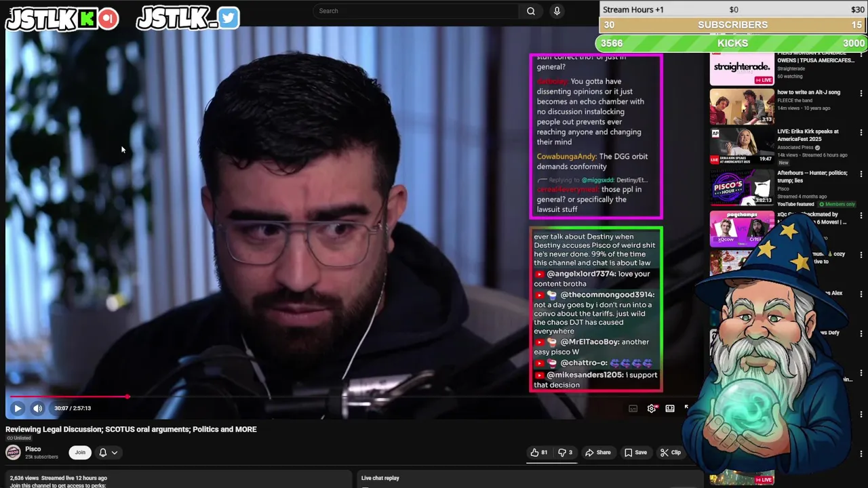The height and width of the screenshot is (488, 868).
Task: Click the '30:07 / 2:57:13' time display
Action: point(73,408)
